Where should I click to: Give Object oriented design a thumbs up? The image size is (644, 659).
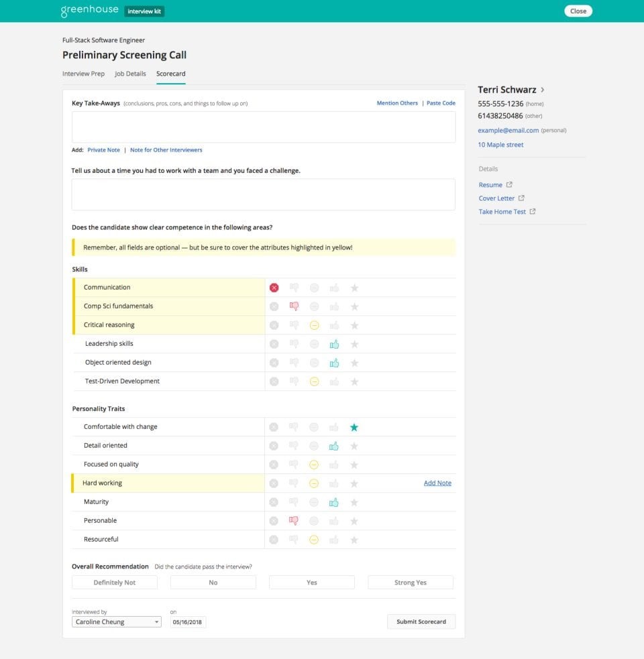point(334,363)
